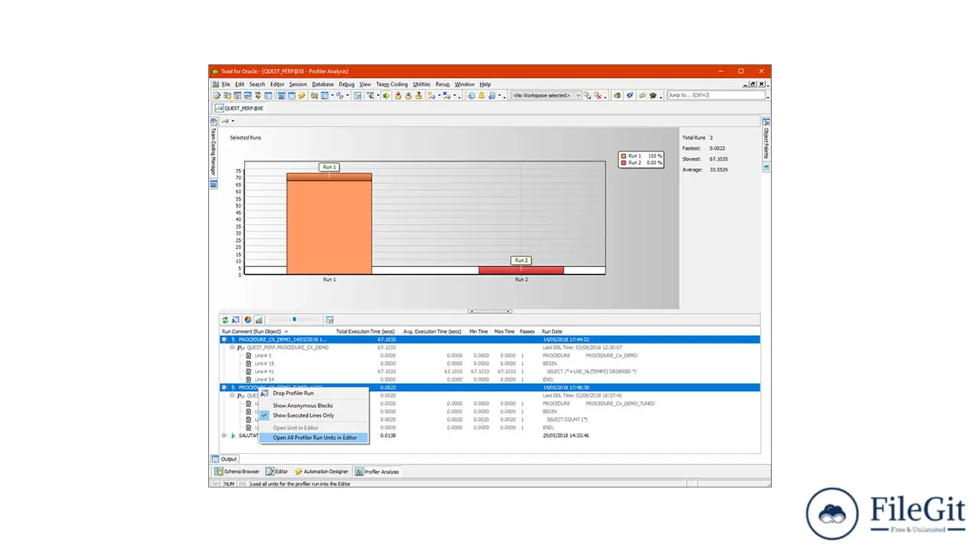Click the icon below Object Palette tab
This screenshot has width=980, height=551.
click(x=766, y=167)
